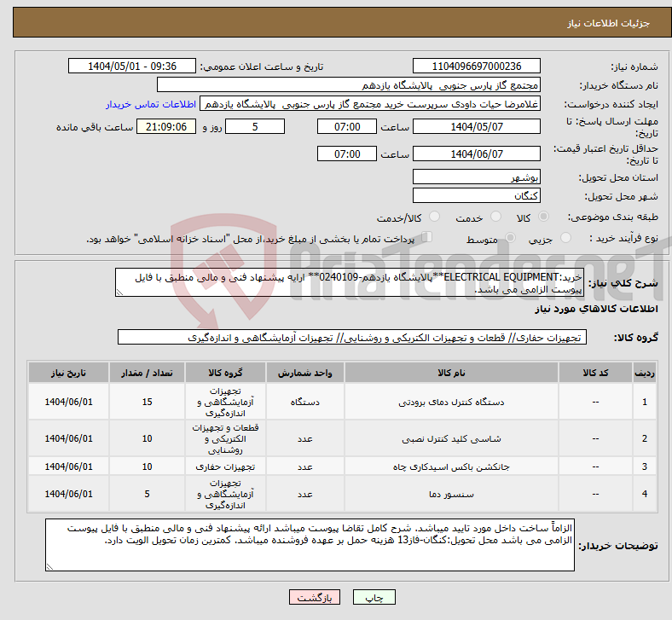Click item name دستگاه کنترل دمای برودتی

451,402
